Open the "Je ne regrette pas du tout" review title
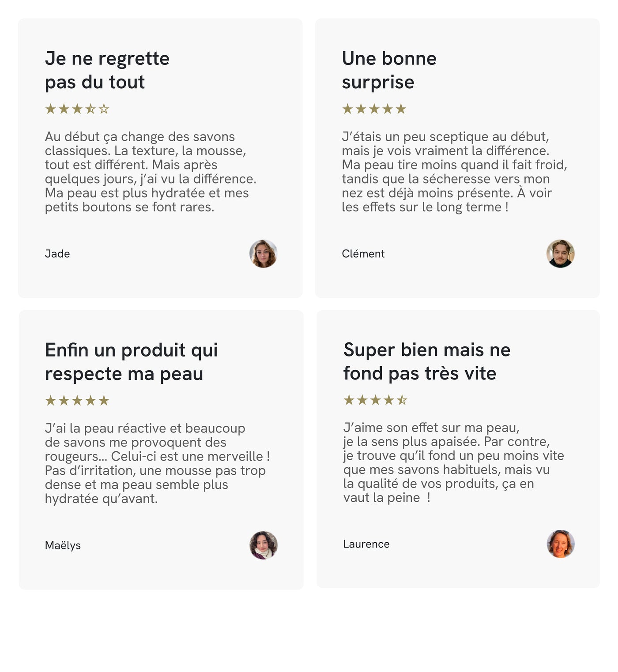Image resolution: width=618 pixels, height=672 pixels. click(x=107, y=70)
